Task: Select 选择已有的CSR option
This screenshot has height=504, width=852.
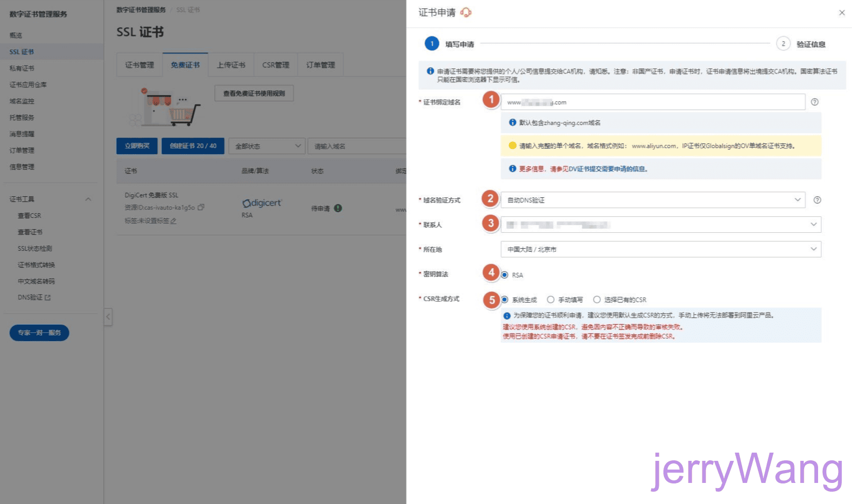Action: point(597,300)
